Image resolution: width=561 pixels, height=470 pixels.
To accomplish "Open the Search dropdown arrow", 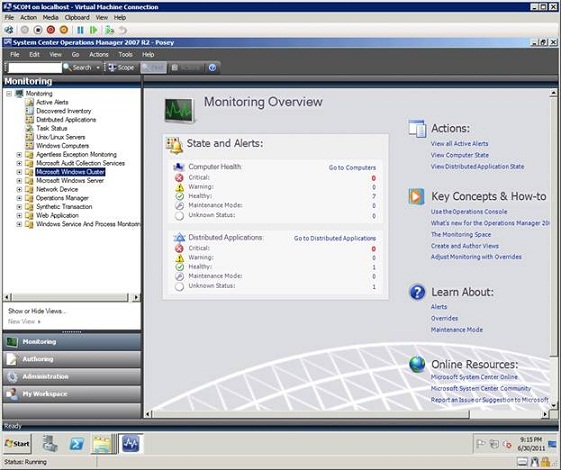I will [98, 67].
